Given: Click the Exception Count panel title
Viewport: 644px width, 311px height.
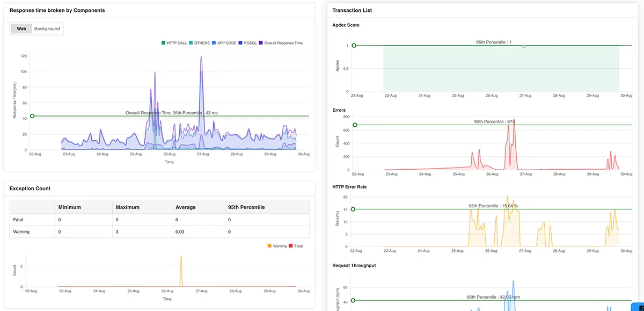Looking at the screenshot, I should pyautogui.click(x=29, y=188).
